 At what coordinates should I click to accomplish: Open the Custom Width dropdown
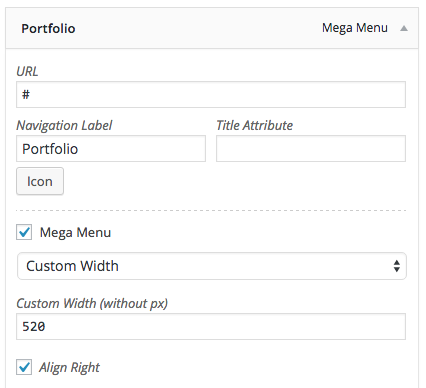(x=212, y=266)
